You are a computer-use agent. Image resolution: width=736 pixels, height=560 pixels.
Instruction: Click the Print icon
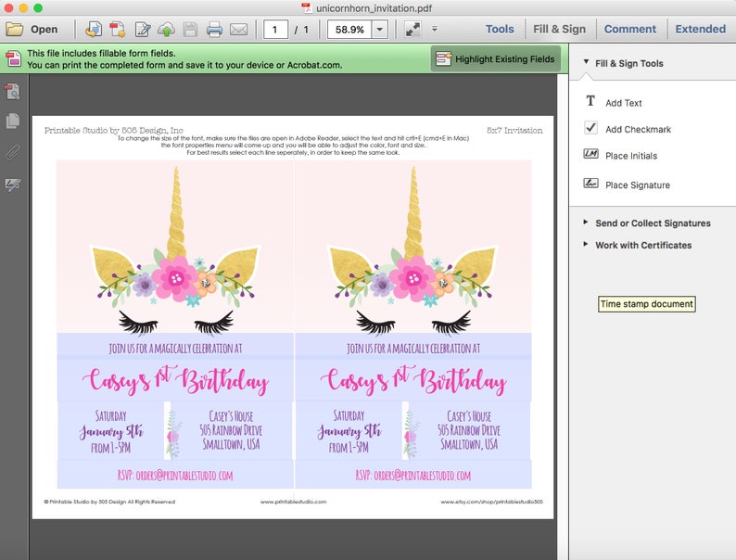pyautogui.click(x=214, y=29)
